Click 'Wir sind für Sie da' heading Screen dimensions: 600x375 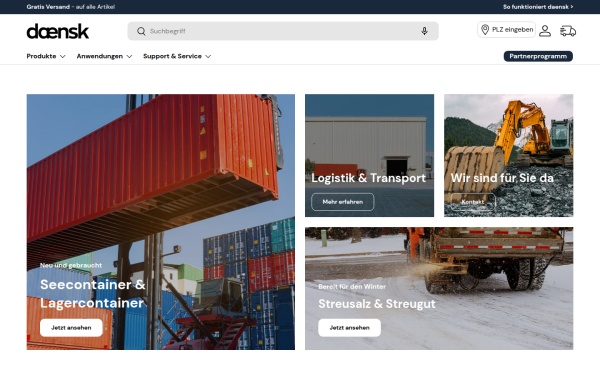coord(502,178)
